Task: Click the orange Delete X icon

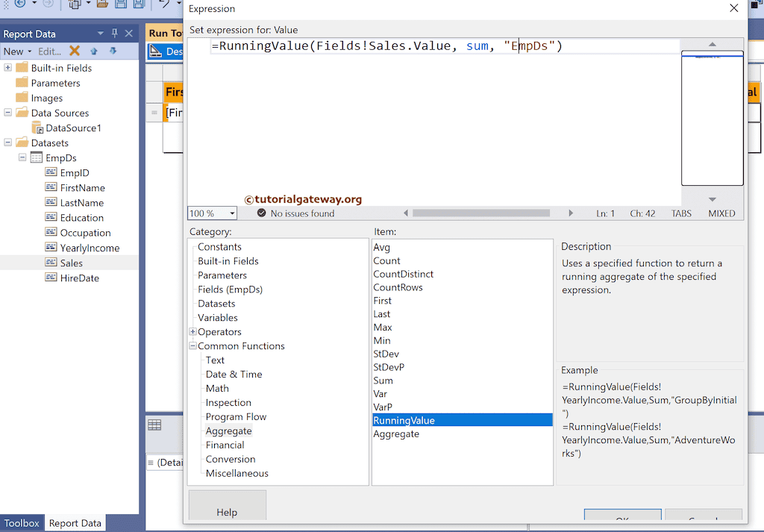Action: pyautogui.click(x=75, y=51)
